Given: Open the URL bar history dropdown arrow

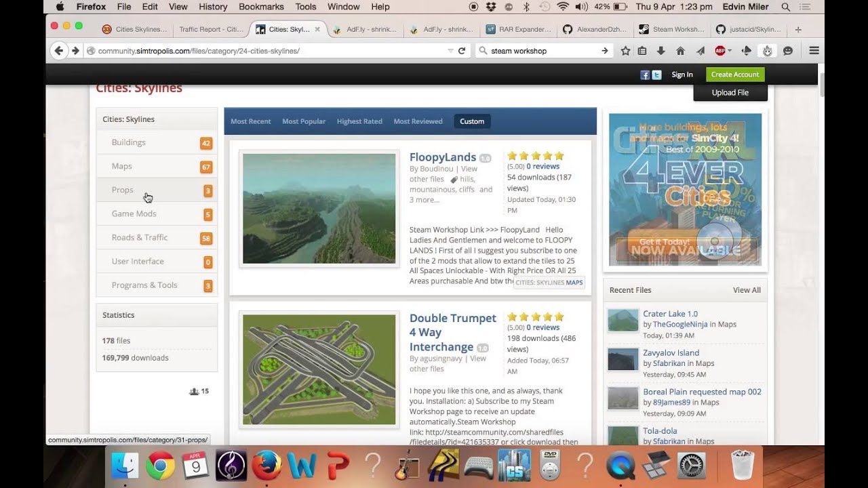Looking at the screenshot, I should [x=450, y=51].
